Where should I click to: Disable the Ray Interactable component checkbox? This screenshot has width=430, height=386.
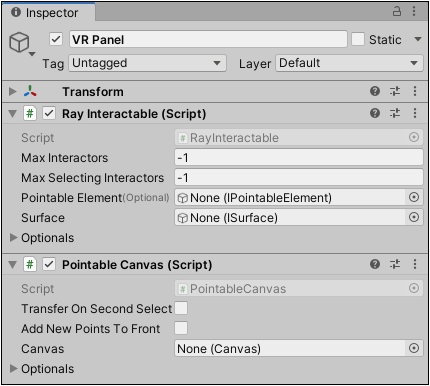coord(49,114)
